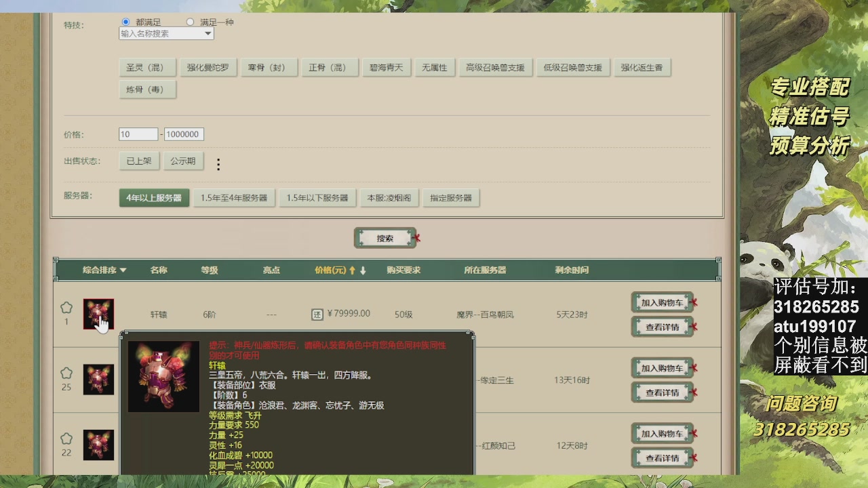Viewport: 868px width, 488px height.
Task: Click the star icon beside listing 25
Action: click(x=66, y=371)
